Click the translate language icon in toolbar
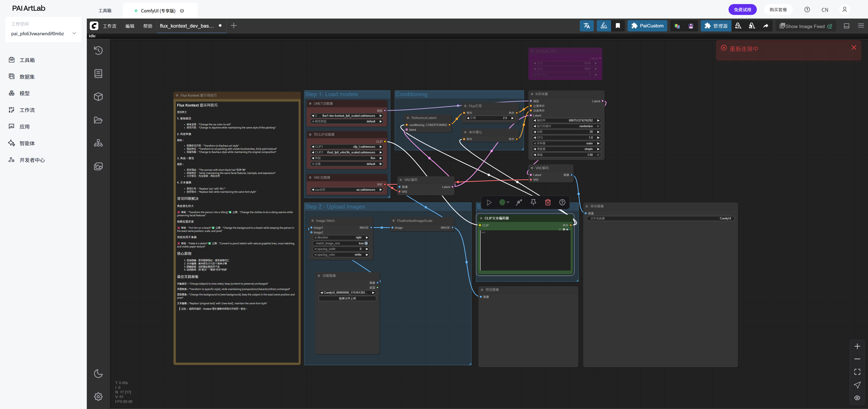The width and height of the screenshot is (868, 409). [586, 26]
